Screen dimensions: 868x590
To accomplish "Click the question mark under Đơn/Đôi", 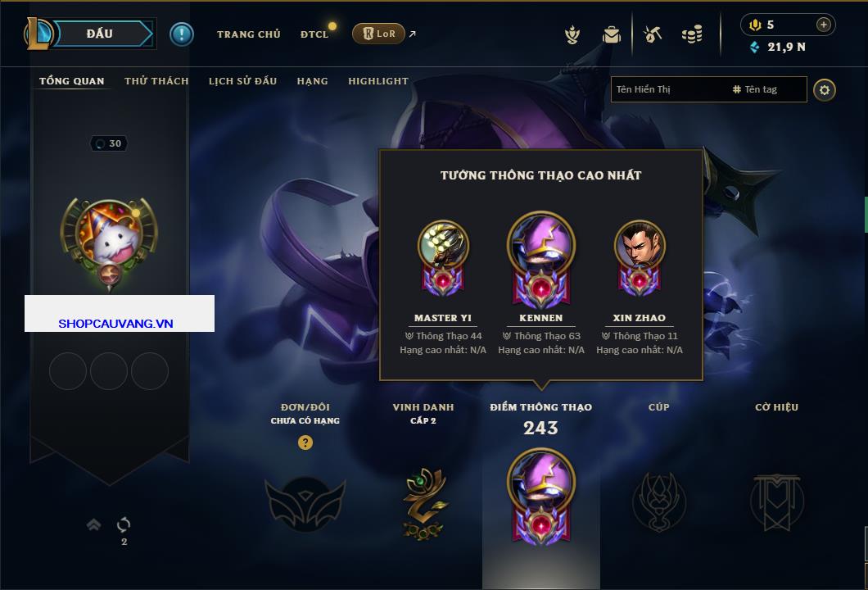I will tap(305, 442).
